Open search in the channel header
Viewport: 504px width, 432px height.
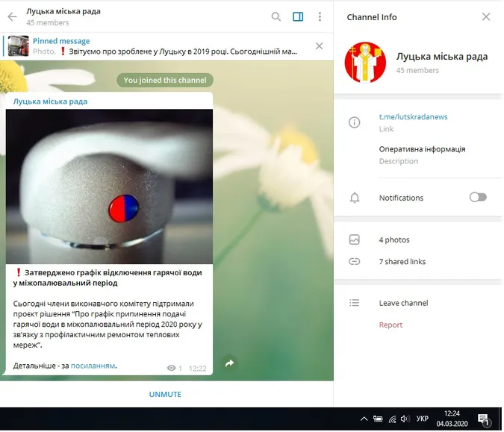[276, 16]
